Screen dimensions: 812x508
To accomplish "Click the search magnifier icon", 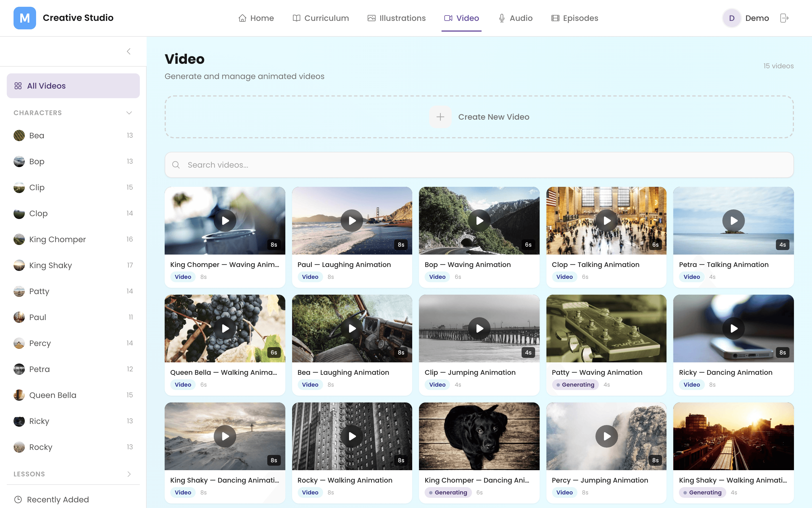I will click(x=176, y=165).
